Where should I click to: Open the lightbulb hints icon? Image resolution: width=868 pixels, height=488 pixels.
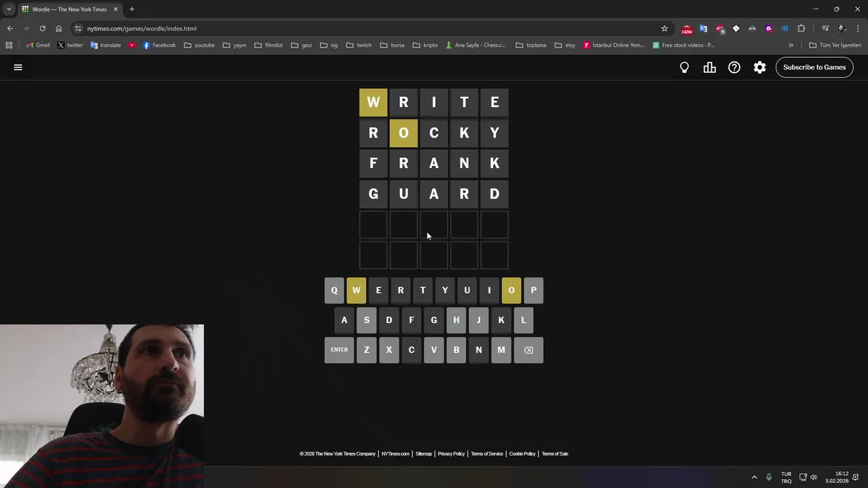click(x=684, y=67)
